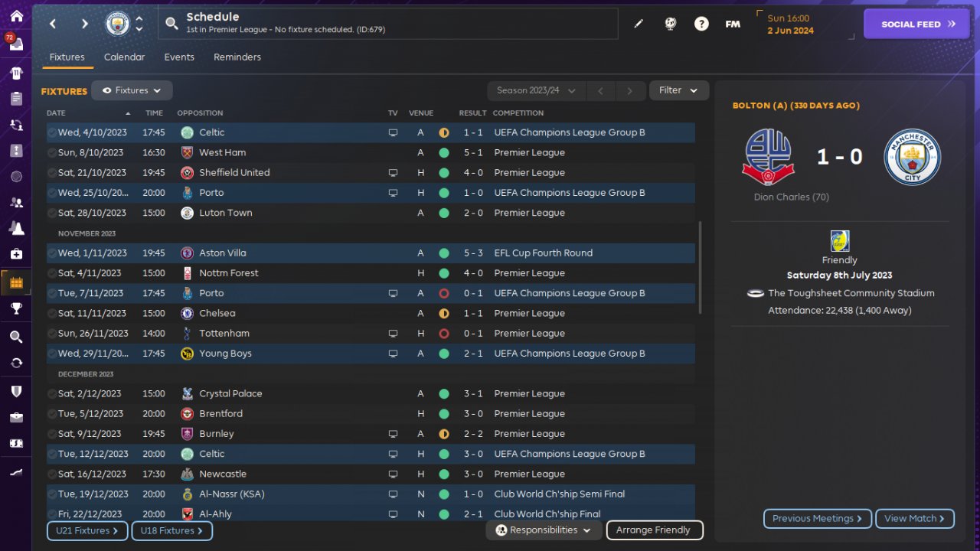
Task: Go to previous season arrow
Action: click(601, 91)
